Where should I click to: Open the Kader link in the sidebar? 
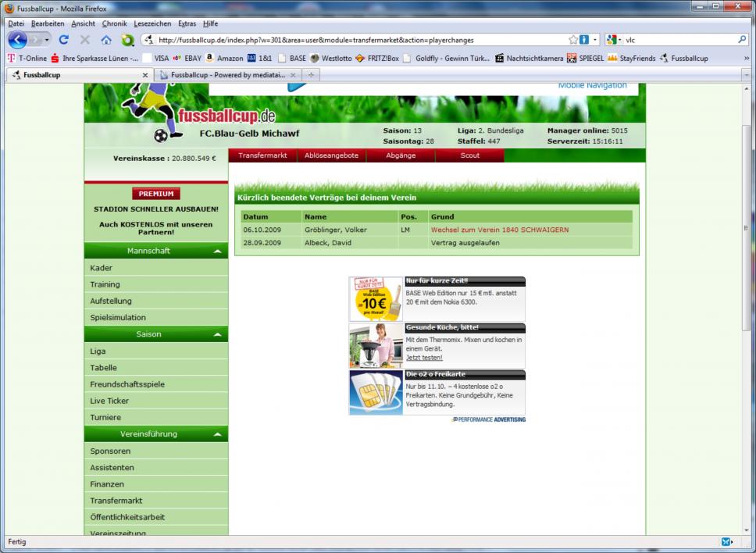click(x=102, y=268)
